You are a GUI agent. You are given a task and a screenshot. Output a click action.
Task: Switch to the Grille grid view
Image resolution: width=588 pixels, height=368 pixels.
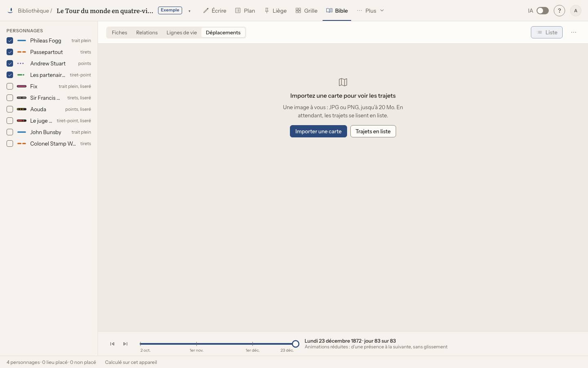click(x=307, y=11)
